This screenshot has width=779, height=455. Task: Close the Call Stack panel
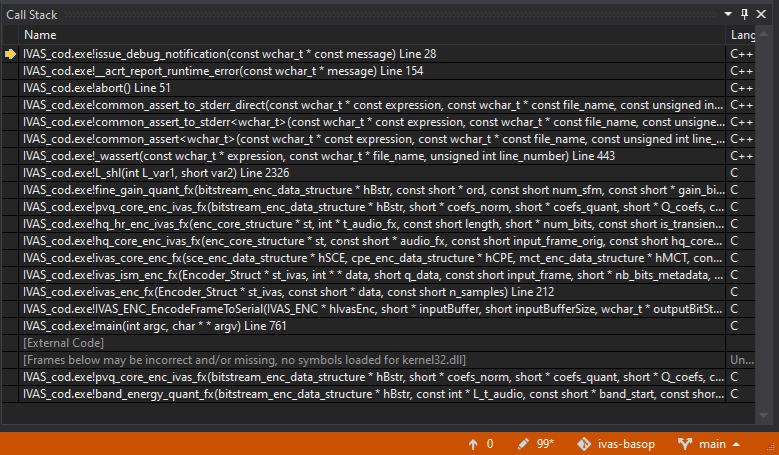764,12
